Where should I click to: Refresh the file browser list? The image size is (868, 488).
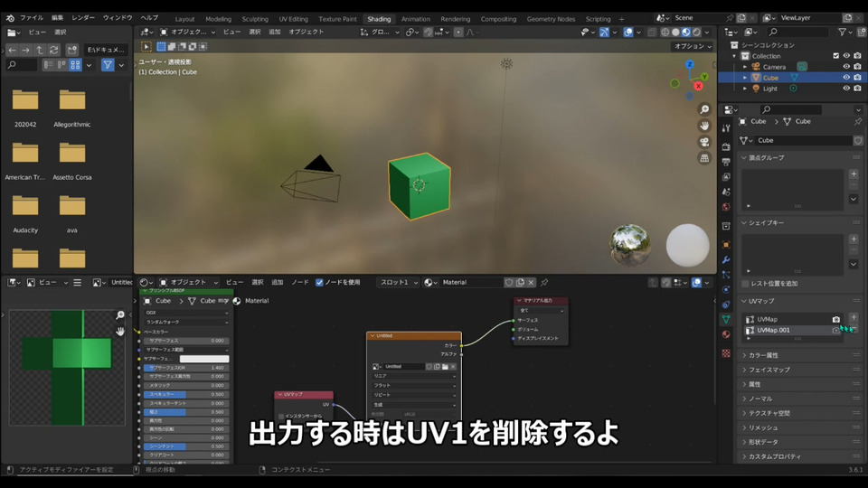click(x=53, y=50)
